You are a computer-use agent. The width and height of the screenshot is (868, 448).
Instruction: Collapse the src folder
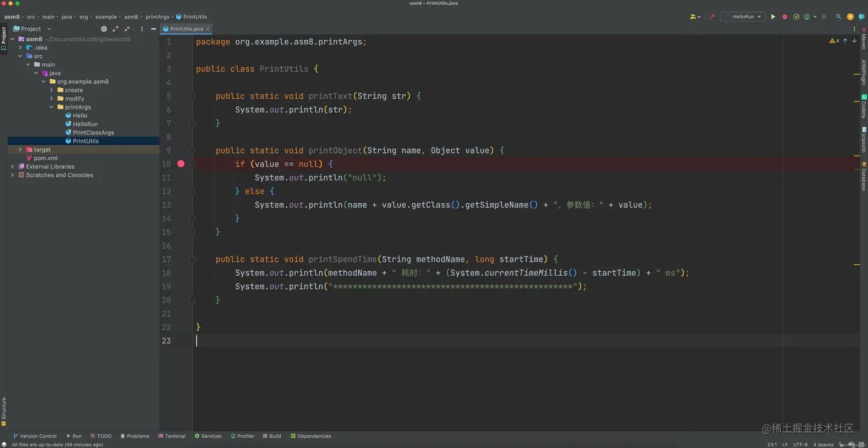[x=21, y=56]
